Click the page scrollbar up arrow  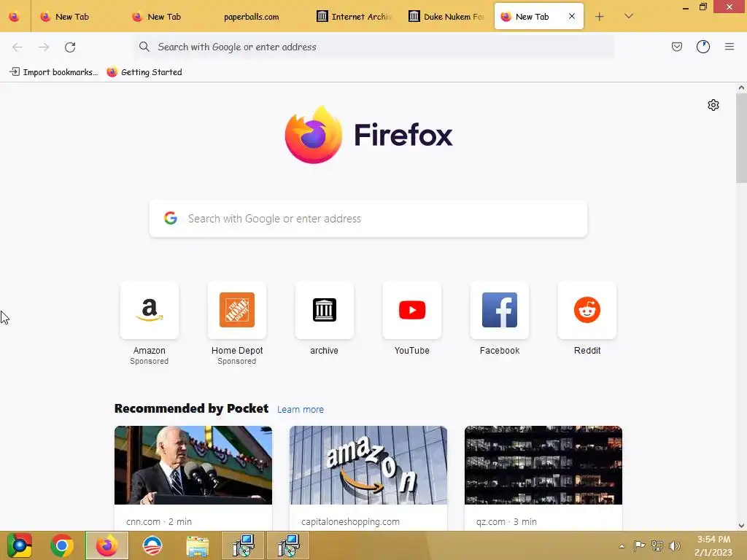coord(741,87)
